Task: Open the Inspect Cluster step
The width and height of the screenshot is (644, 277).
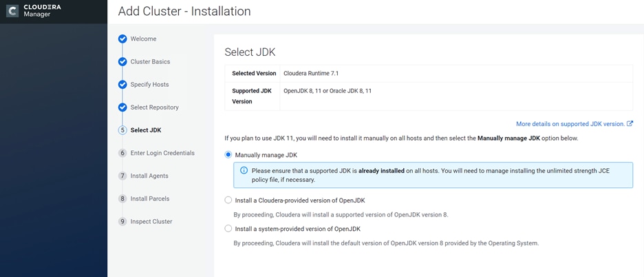Action: point(151,221)
